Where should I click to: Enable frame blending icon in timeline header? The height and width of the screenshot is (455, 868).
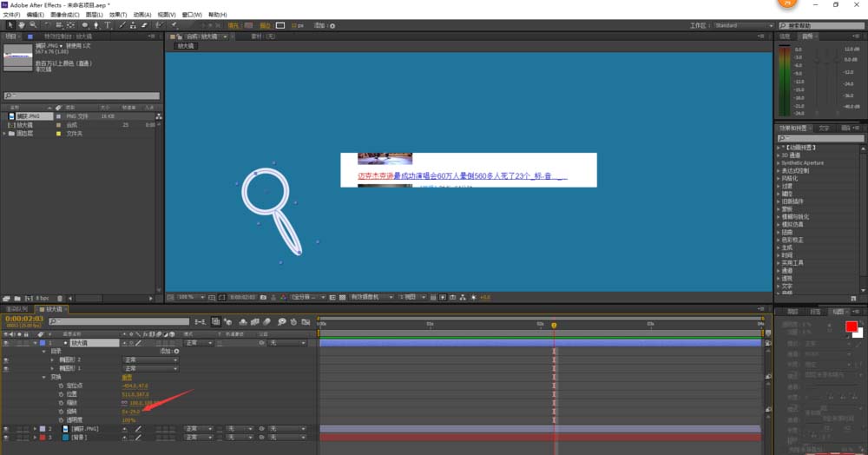pyautogui.click(x=254, y=321)
